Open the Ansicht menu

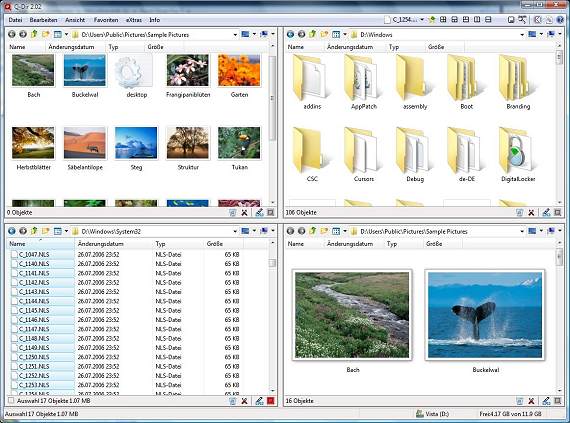[x=75, y=20]
